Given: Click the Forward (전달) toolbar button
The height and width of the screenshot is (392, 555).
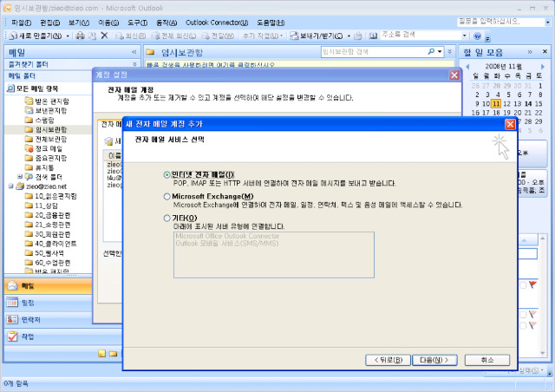Looking at the screenshot, I should point(218,36).
